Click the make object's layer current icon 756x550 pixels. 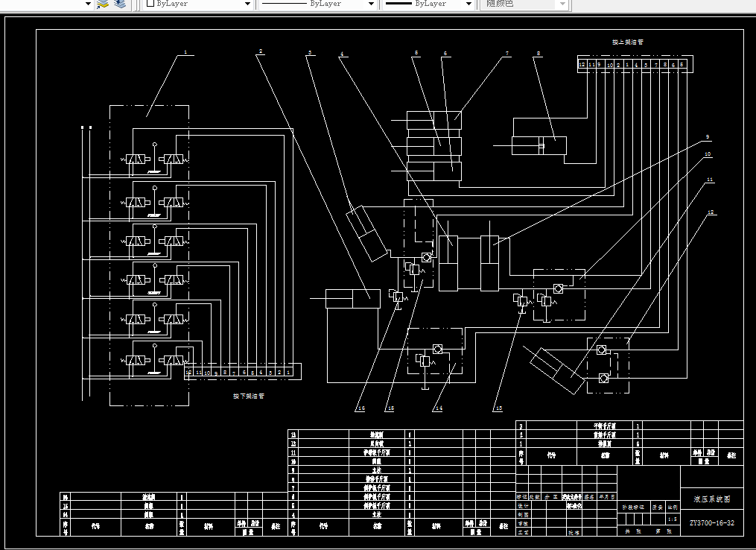[103, 4]
